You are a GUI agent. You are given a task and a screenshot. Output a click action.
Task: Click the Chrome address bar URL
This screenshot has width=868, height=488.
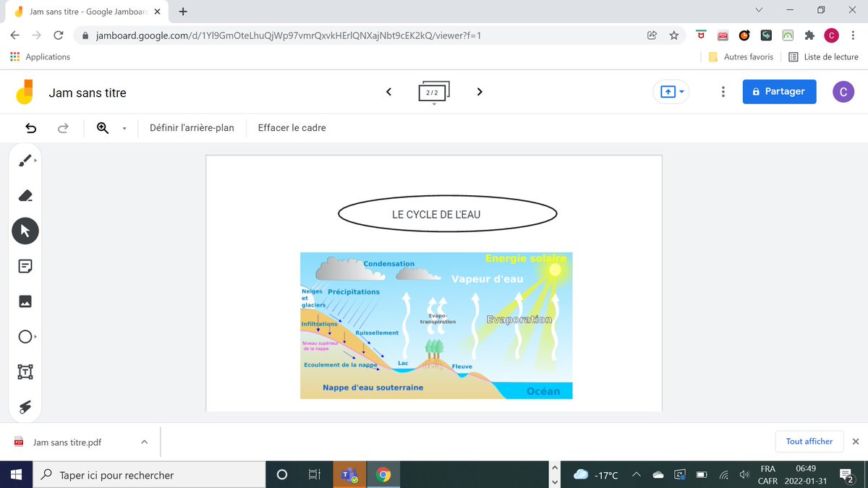coord(289,35)
